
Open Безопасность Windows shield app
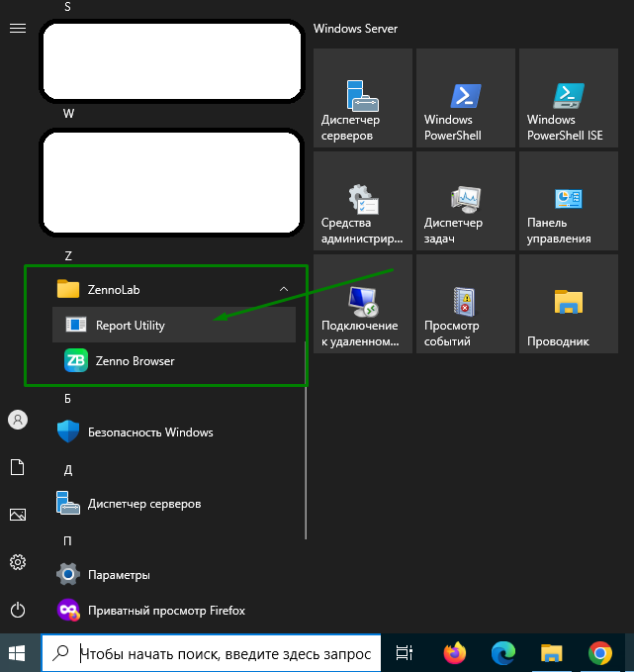173,432
